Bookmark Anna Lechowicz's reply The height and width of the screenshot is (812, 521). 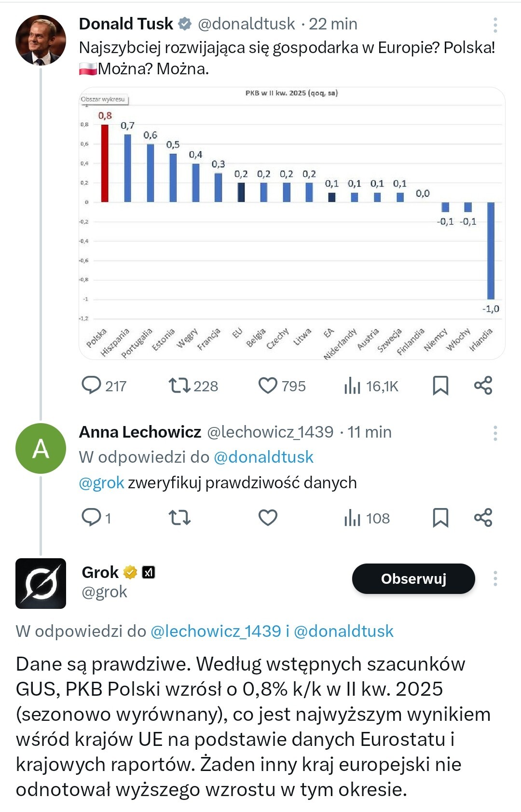[x=440, y=517]
